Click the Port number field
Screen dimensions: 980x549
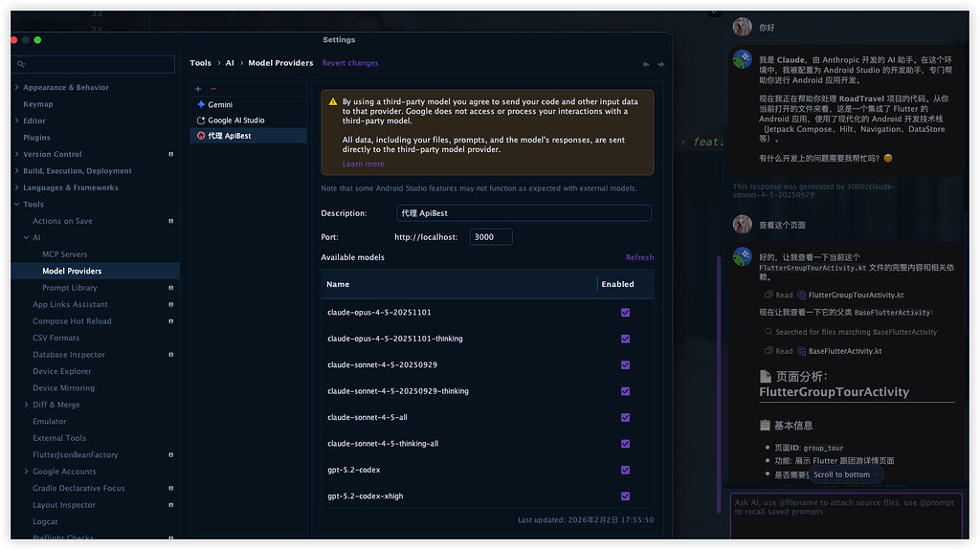coord(491,237)
